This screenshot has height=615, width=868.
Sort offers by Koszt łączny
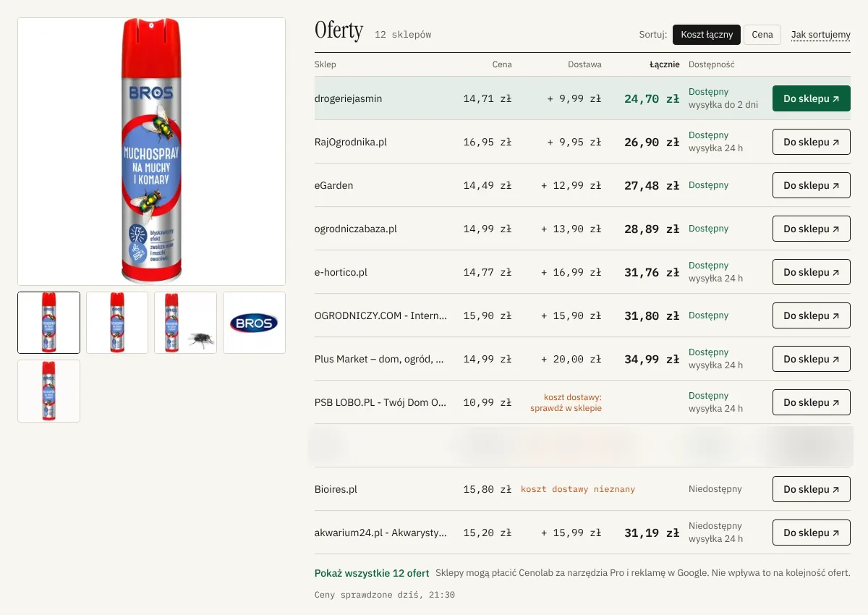707,35
